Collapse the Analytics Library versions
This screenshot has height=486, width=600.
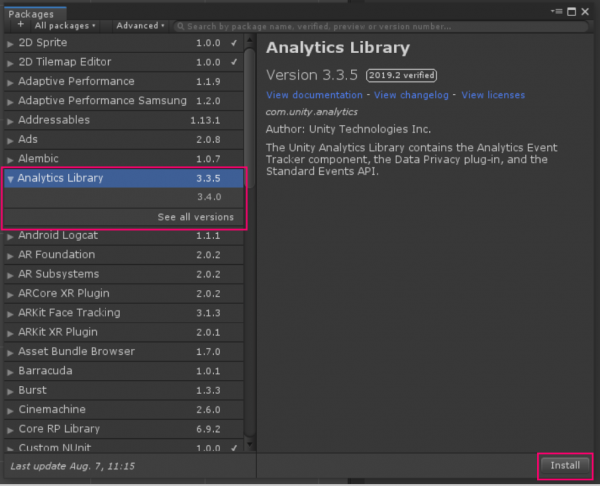click(10, 179)
